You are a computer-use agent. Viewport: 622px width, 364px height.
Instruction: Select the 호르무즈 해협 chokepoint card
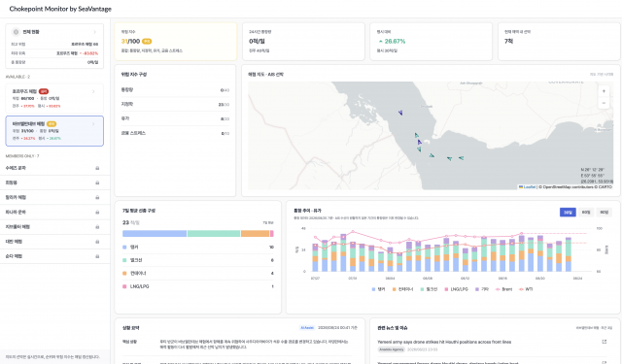coord(54,98)
